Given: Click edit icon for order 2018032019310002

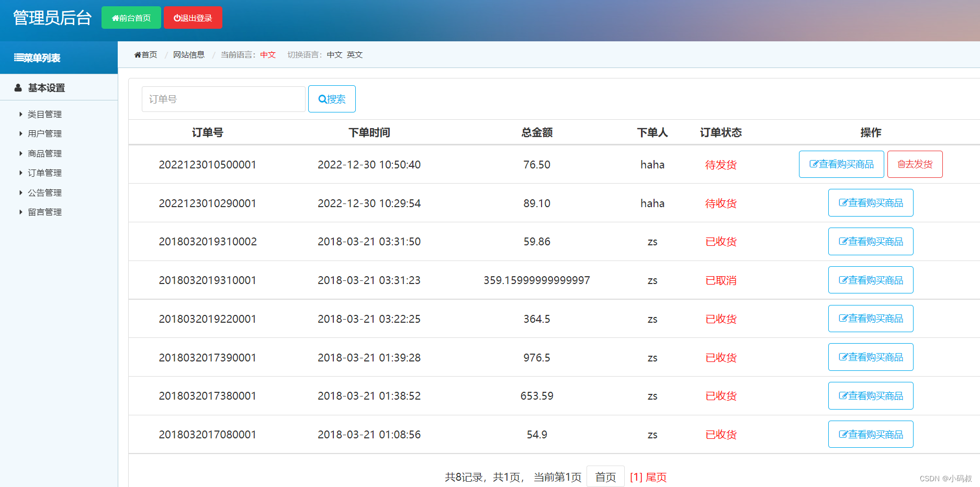Looking at the screenshot, I should click(843, 242).
